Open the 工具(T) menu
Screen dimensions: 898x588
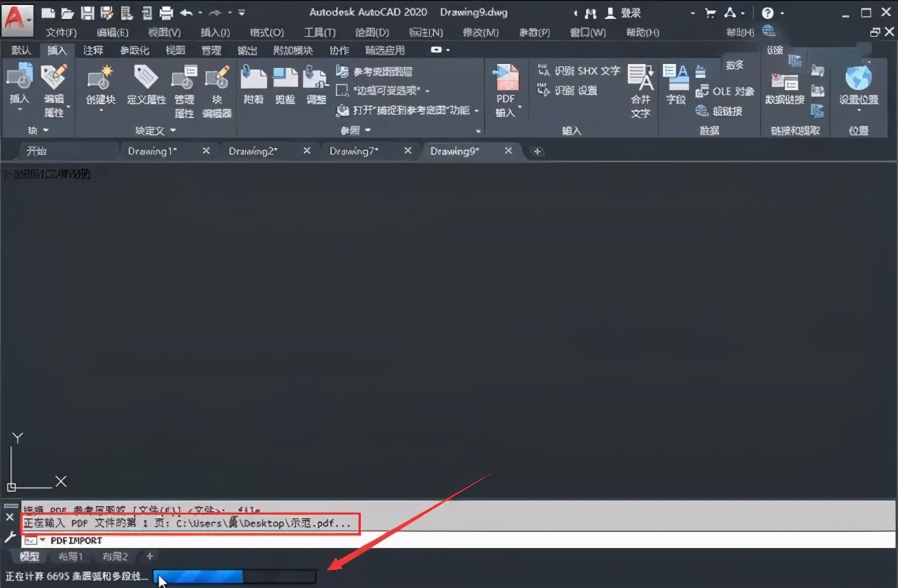click(320, 32)
